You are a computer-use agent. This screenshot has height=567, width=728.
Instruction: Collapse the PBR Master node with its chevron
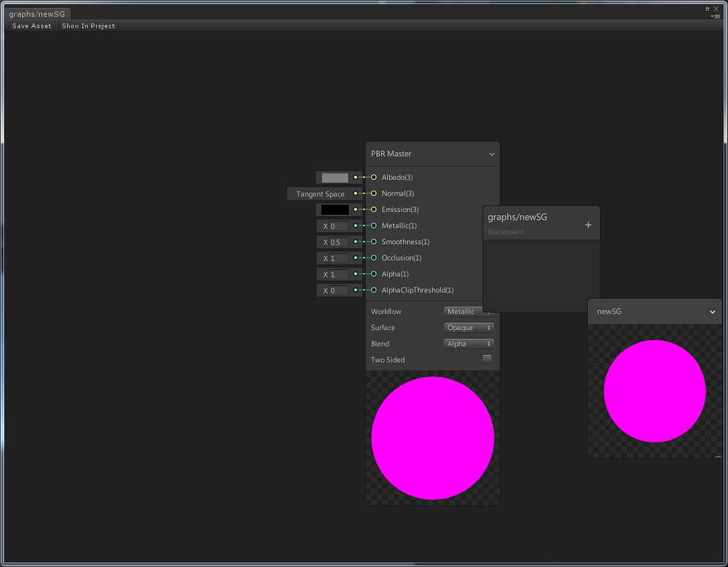491,154
